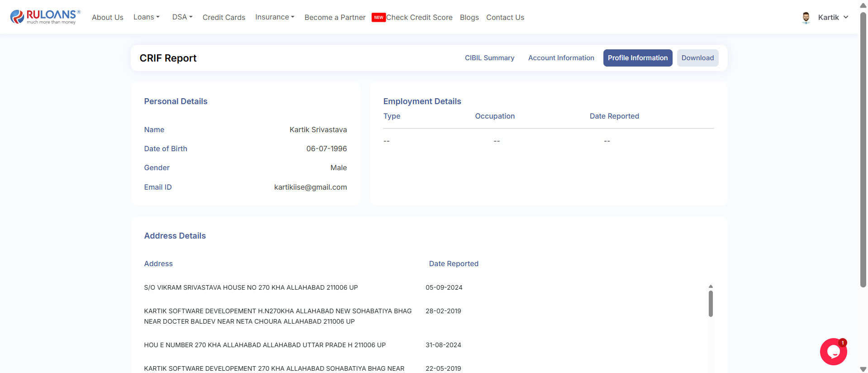Open the chat support bubble
The image size is (868, 373).
tap(833, 351)
